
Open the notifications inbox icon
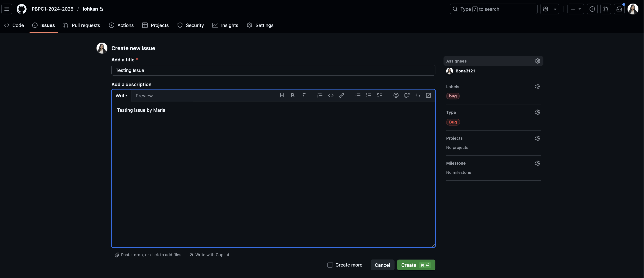pyautogui.click(x=619, y=9)
